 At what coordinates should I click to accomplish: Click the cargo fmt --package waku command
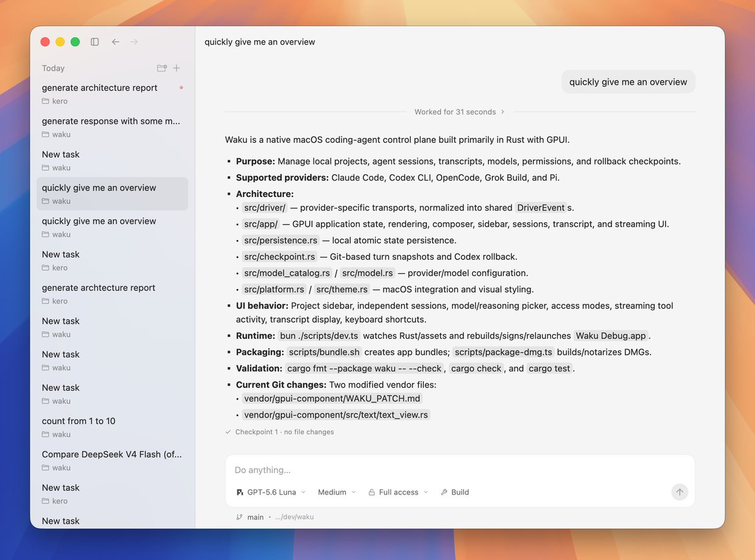pos(364,369)
